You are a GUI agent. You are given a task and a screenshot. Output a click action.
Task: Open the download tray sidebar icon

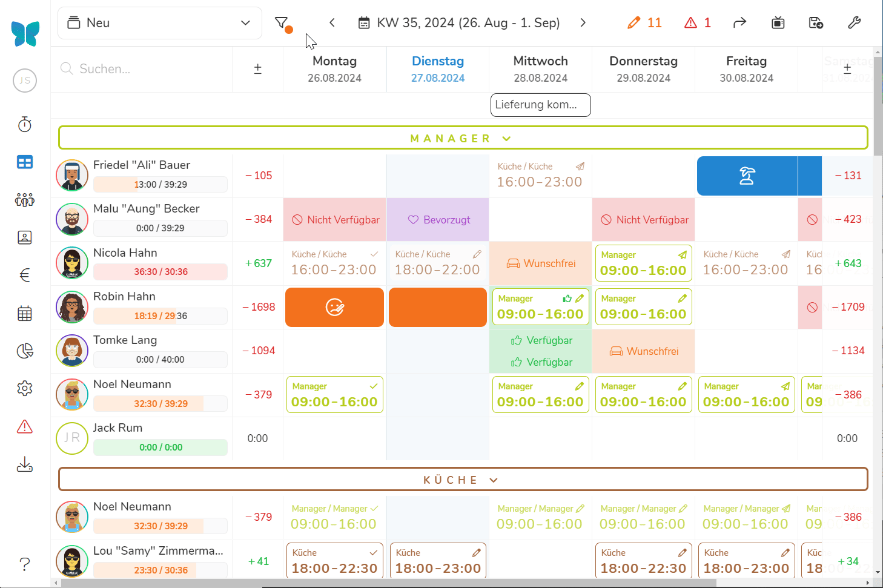point(25,464)
